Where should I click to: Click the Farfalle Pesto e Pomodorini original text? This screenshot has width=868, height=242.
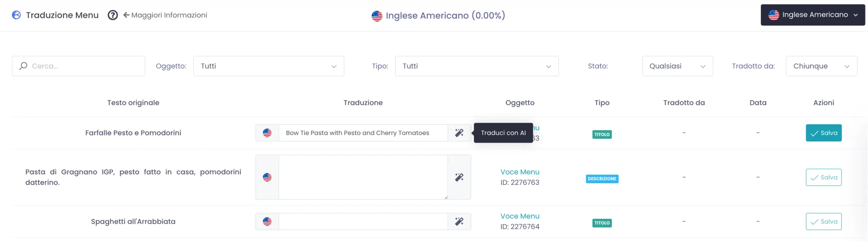[x=133, y=133]
